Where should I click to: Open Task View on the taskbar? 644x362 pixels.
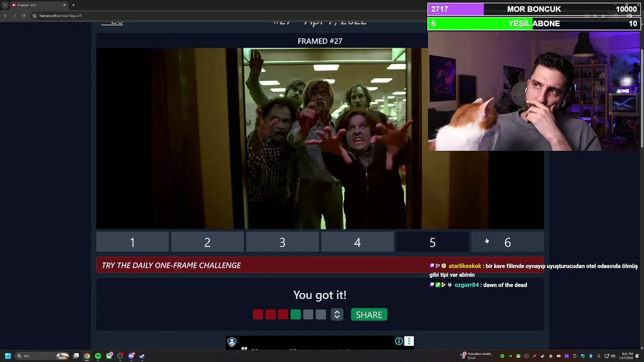76,356
